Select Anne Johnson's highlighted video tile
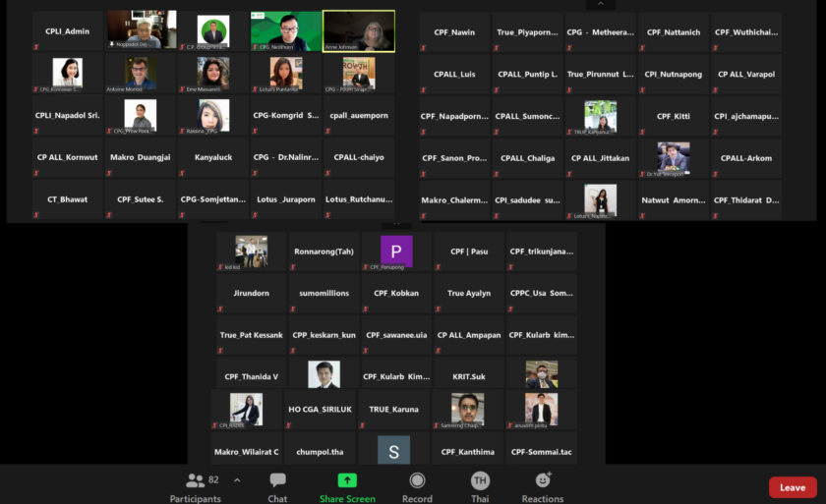The image size is (826, 504). [359, 31]
